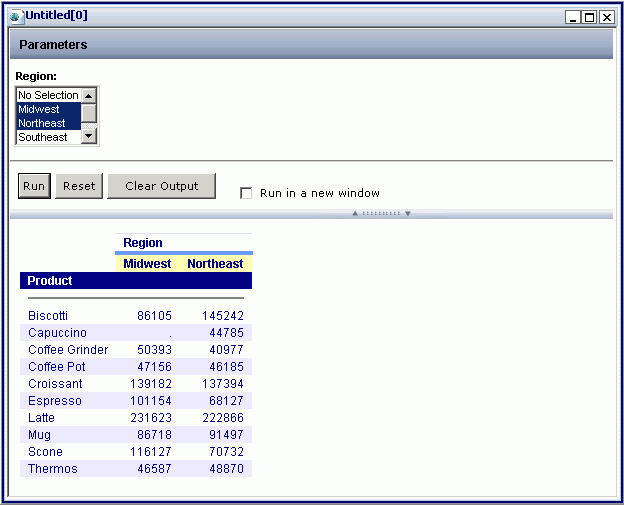Click Coffee Grinder Midwest value 50393
This screenshot has height=505, width=624.
click(x=154, y=350)
